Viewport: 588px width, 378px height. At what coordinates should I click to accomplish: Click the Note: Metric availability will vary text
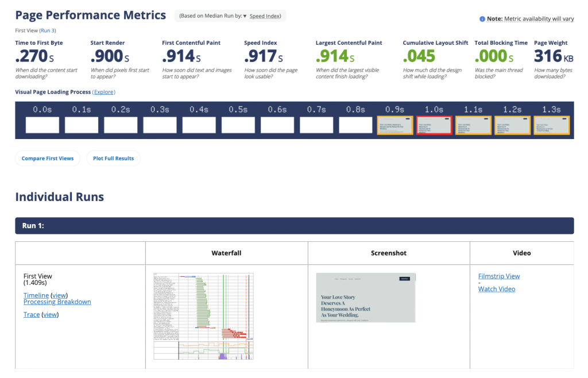(x=530, y=19)
